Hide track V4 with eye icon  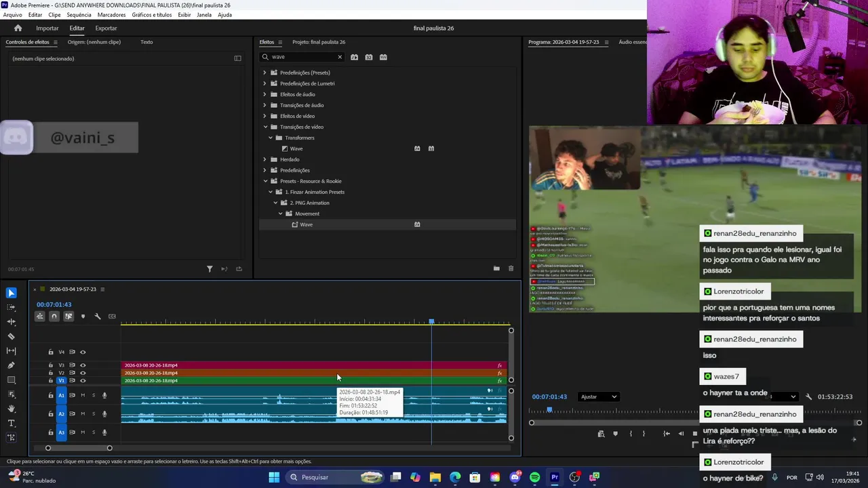[x=83, y=352]
